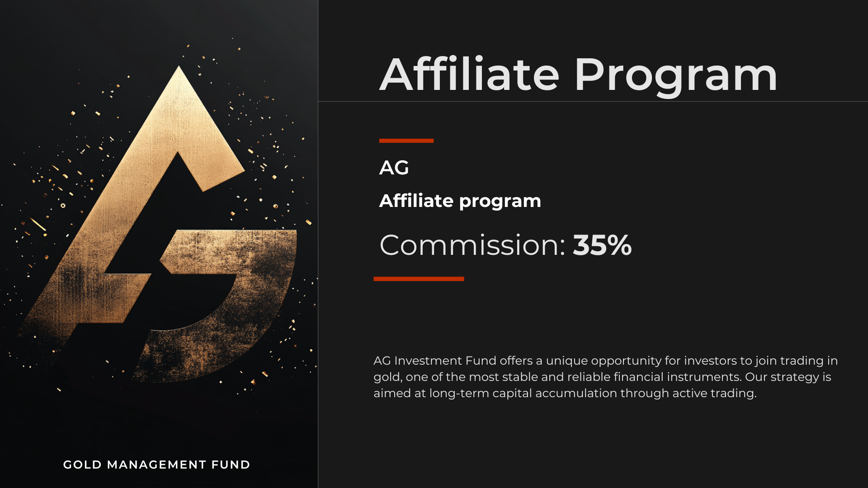868x488 pixels.
Task: Select the Affiliate Program title
Action: [579, 75]
